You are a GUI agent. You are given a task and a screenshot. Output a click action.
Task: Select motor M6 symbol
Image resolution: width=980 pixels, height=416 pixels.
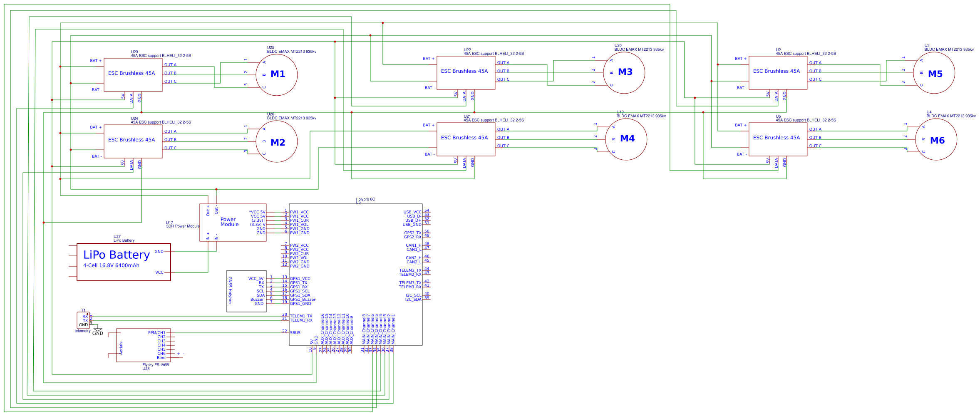(936, 139)
